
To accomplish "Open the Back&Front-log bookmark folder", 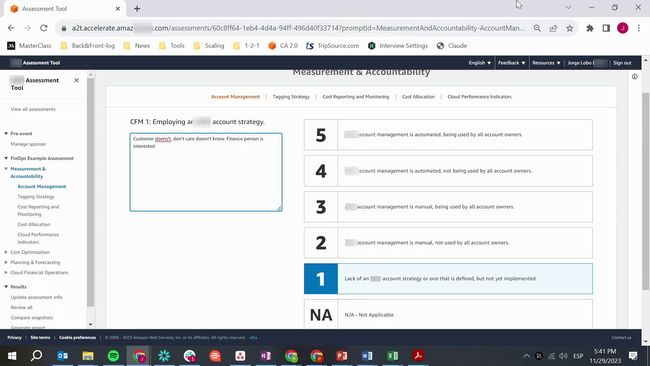I will 87,46.
